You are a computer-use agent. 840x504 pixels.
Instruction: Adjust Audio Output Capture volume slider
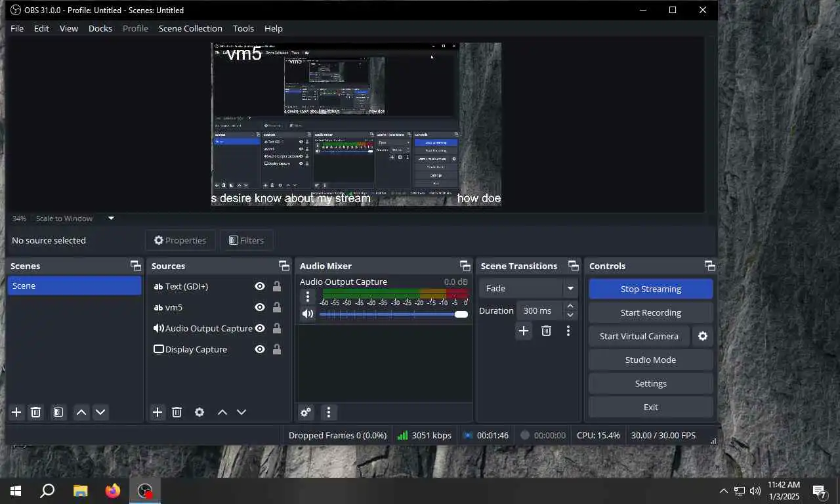coord(394,314)
